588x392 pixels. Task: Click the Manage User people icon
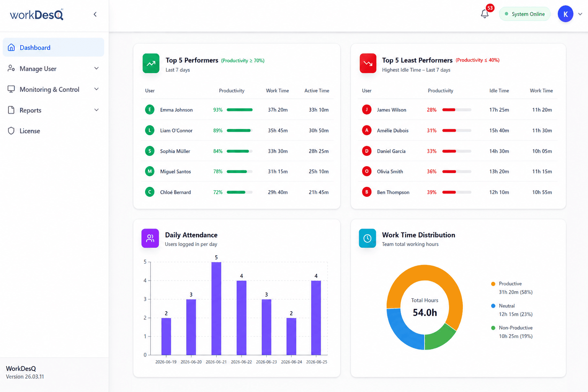[11, 68]
